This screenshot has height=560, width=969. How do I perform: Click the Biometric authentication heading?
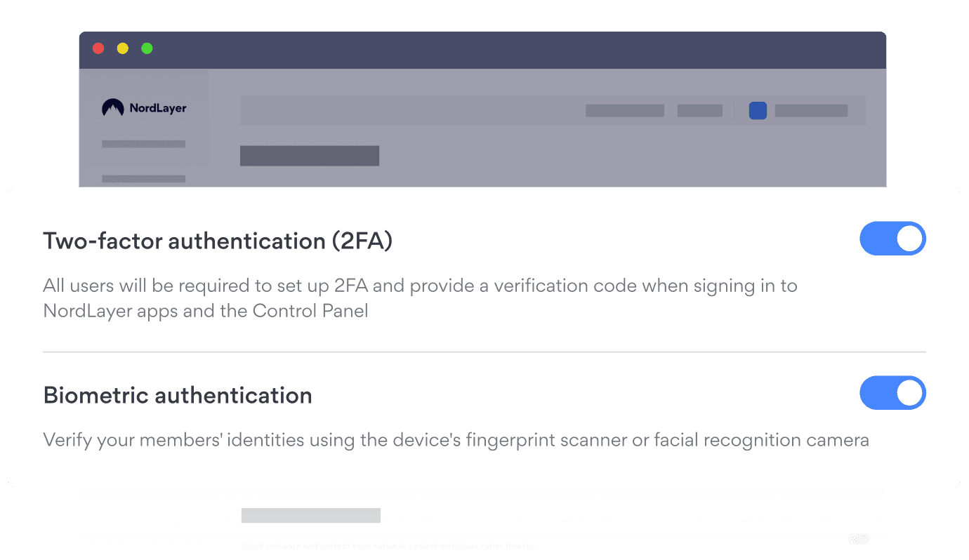coord(178,395)
